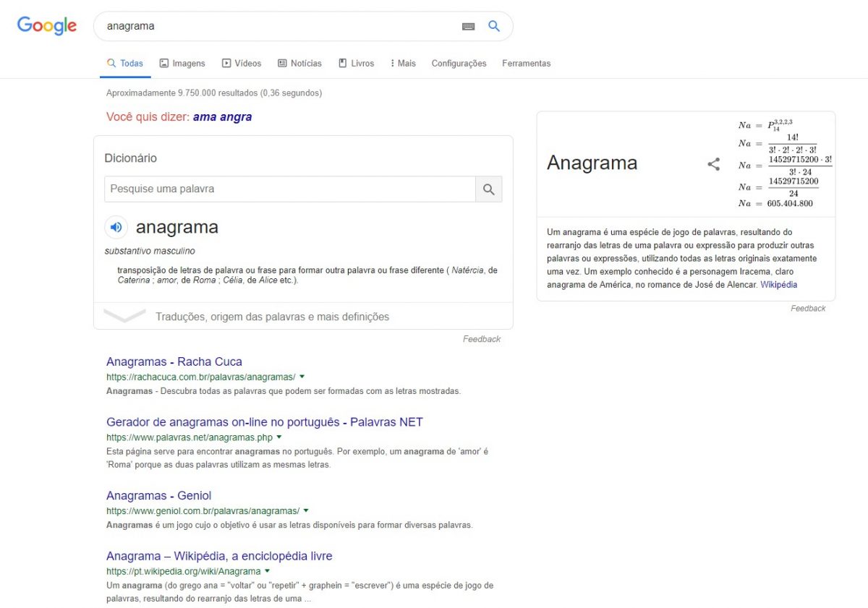Click the blue search magnifier icon
This screenshot has height=608, width=868.
point(494,26)
